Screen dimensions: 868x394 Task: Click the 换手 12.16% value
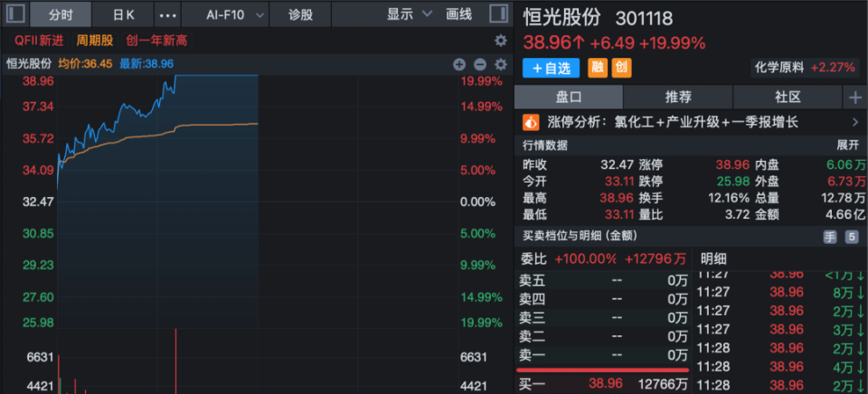point(729,198)
